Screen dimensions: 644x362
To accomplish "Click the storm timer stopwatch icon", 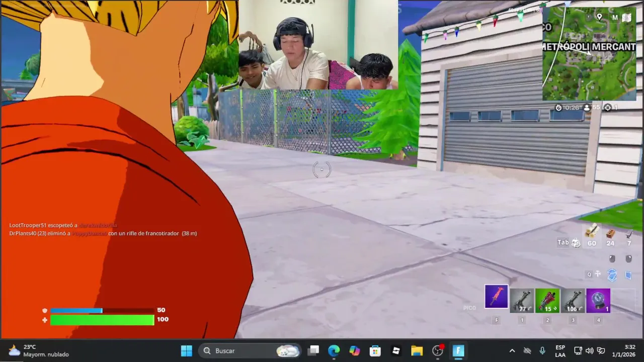I will (x=558, y=108).
